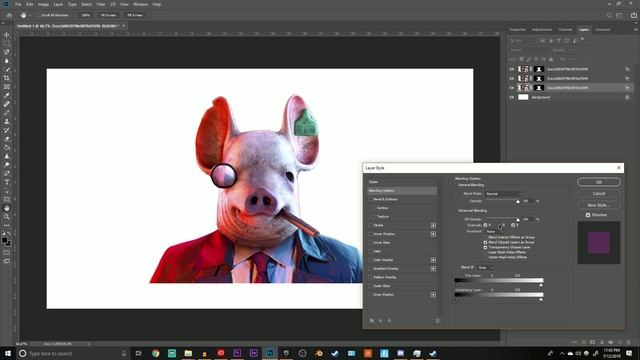
Task: Select the Pen tool
Action: [x=7, y=173]
